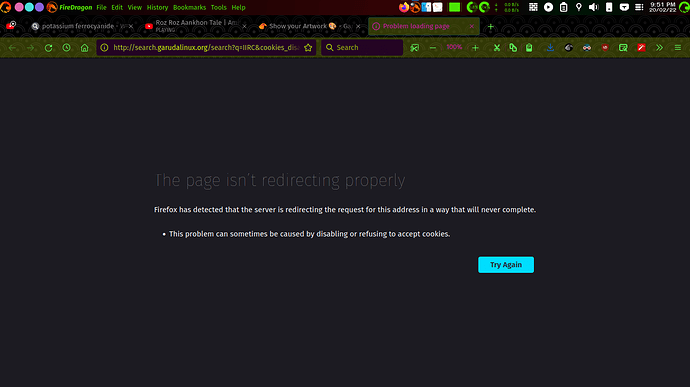Show site information for garudalinux URL
This screenshot has height=387, width=690.
coord(104,48)
